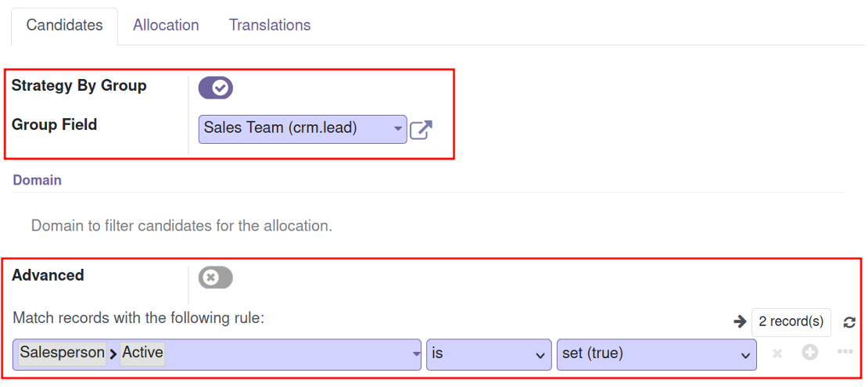The height and width of the screenshot is (387, 868).
Task: Open the Group Field external link icon
Action: pyautogui.click(x=421, y=130)
